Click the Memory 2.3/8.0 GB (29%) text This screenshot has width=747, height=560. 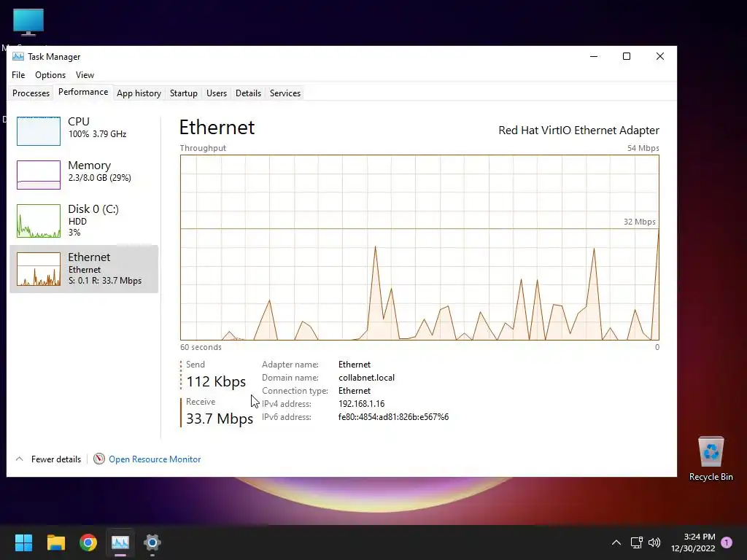[99, 178]
